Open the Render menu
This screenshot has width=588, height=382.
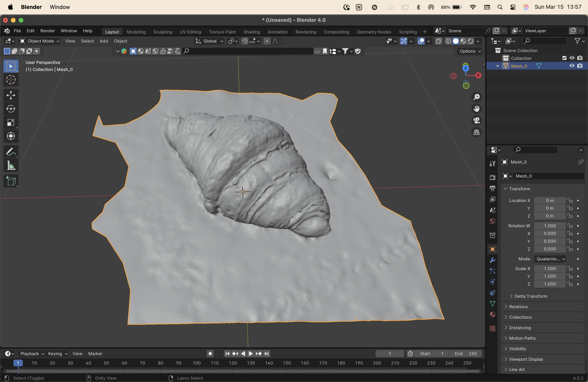pos(47,31)
